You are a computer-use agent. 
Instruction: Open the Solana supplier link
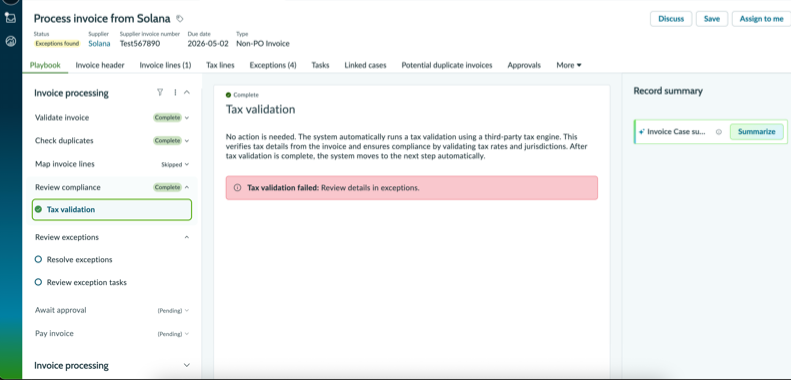(99, 43)
